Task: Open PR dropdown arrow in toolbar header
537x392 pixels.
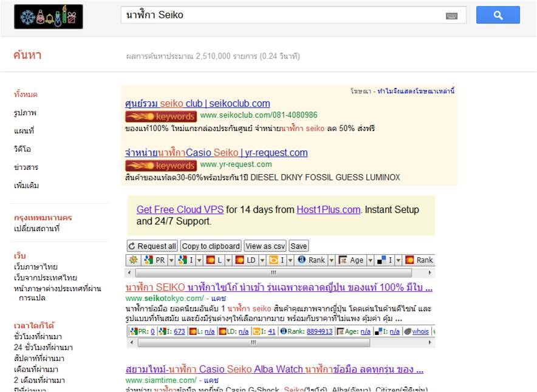Action: [x=171, y=260]
